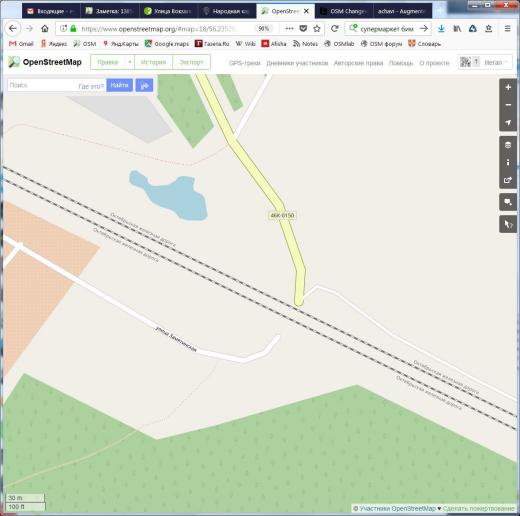Open the page actions three-dots menu
The image size is (520, 516).
pyautogui.click(x=289, y=29)
